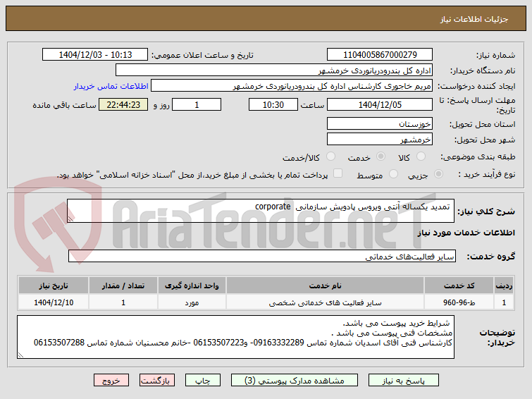Click the خروج exit button
The height and width of the screenshot is (399, 532).
[x=111, y=381]
